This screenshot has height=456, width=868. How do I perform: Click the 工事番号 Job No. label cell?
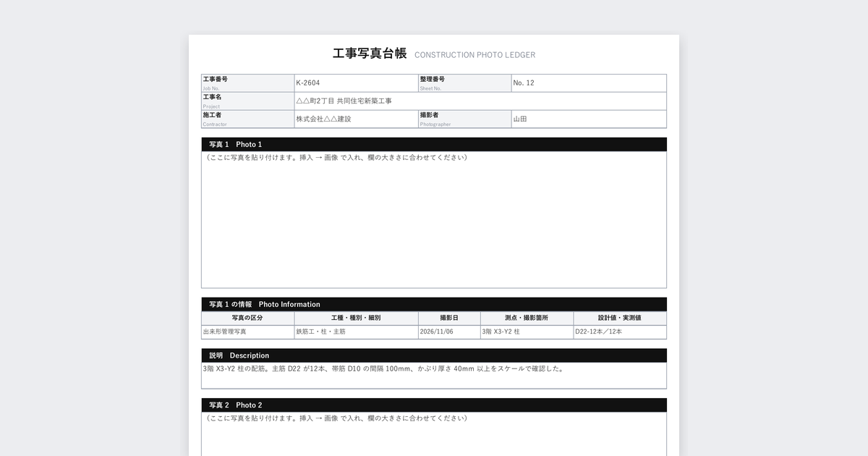(x=248, y=83)
